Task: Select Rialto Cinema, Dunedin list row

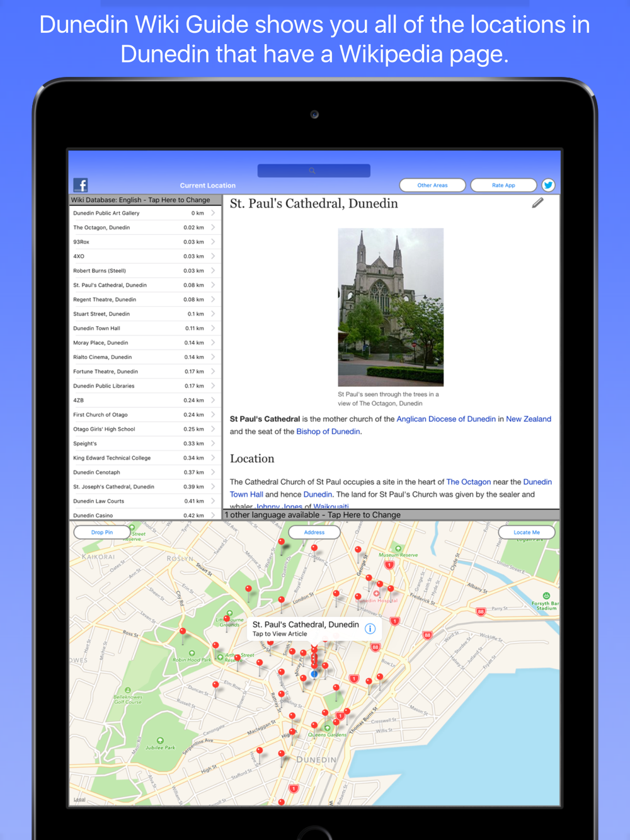Action: (x=145, y=357)
